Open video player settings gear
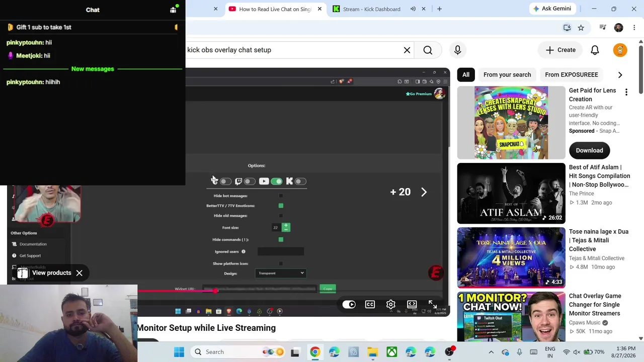Screen dimensions: 644x362 pos(391,304)
